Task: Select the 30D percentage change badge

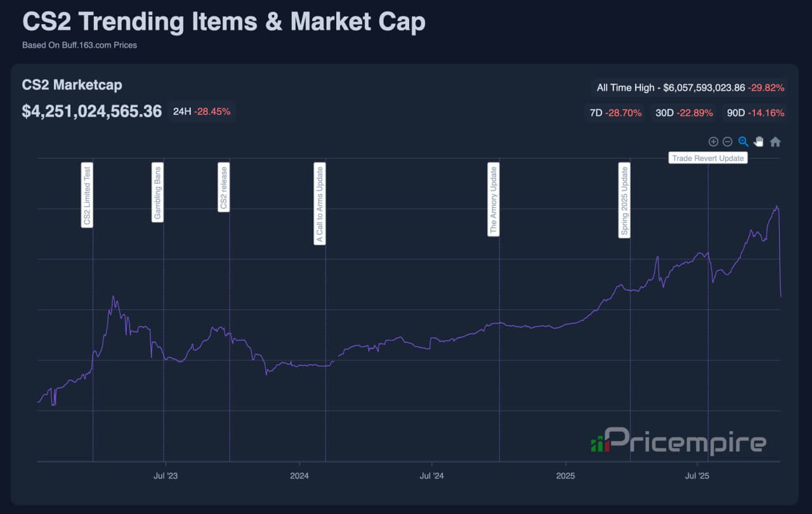Action: pos(684,113)
